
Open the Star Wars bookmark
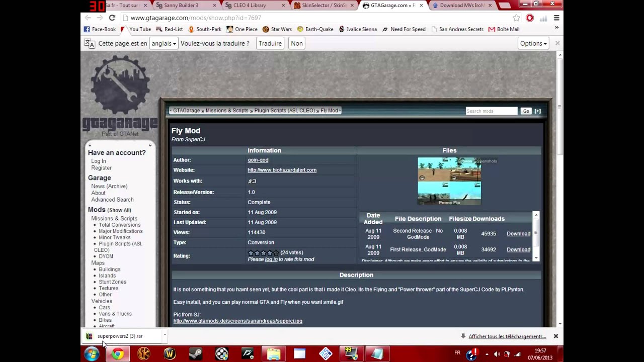point(277,29)
